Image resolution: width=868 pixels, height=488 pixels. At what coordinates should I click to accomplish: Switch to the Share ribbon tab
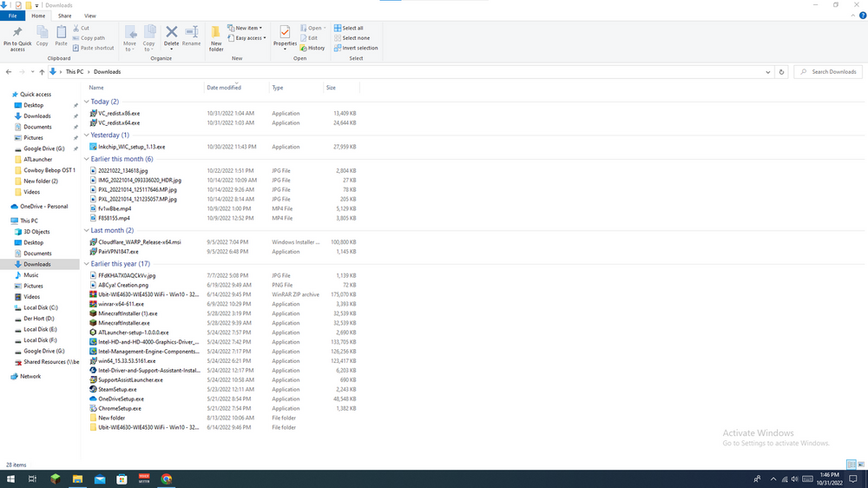point(65,16)
